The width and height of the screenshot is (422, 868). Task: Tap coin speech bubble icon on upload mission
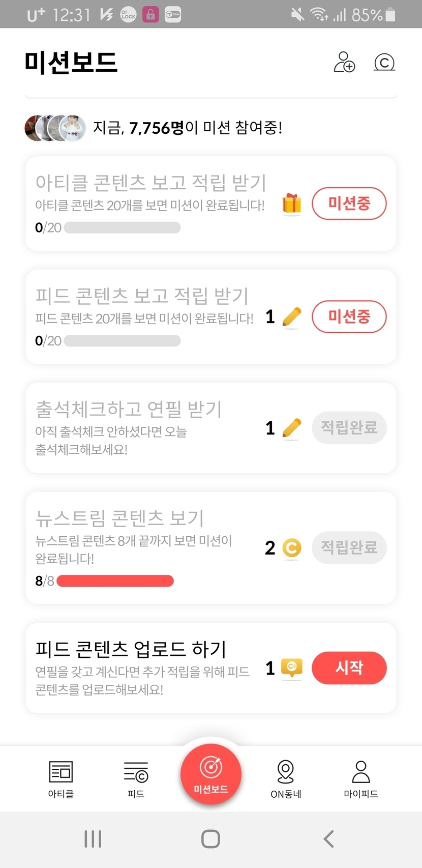292,668
